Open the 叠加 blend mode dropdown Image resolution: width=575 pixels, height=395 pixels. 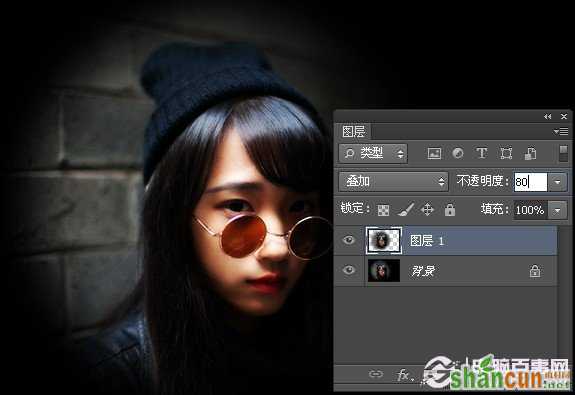coord(393,182)
